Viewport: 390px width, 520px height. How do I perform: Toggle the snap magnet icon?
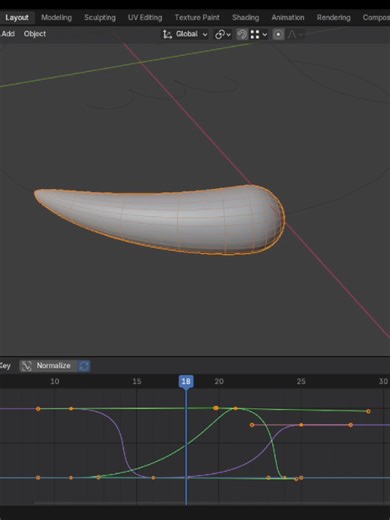pos(242,34)
